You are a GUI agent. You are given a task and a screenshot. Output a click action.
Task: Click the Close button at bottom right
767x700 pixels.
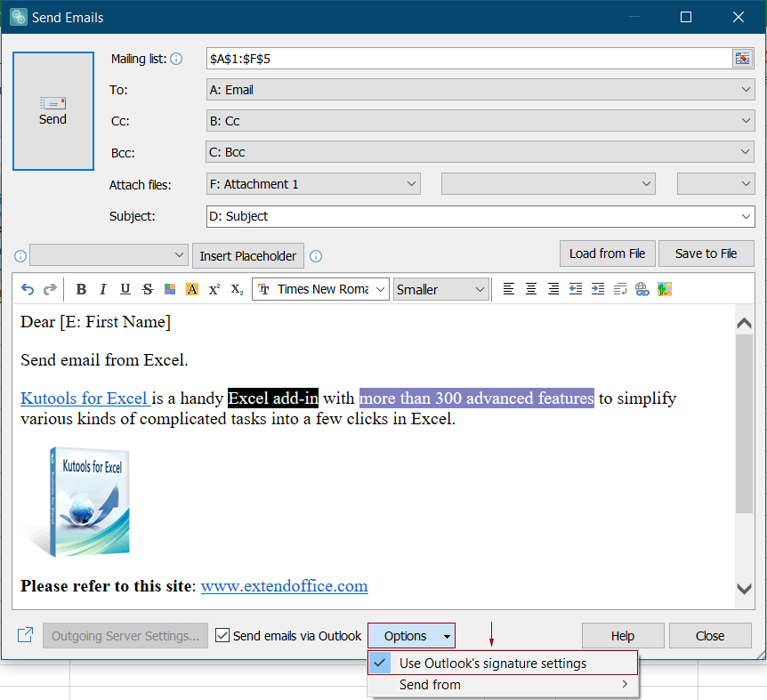[710, 635]
